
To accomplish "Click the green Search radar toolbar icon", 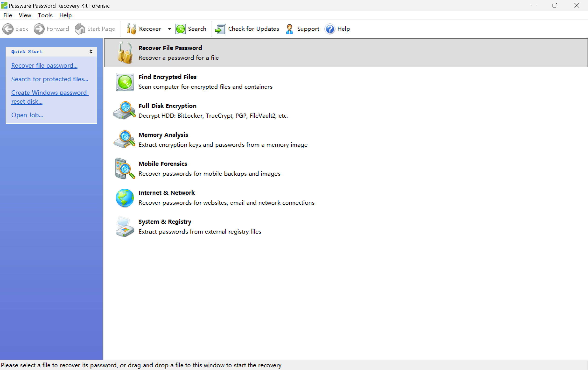I will (x=180, y=29).
